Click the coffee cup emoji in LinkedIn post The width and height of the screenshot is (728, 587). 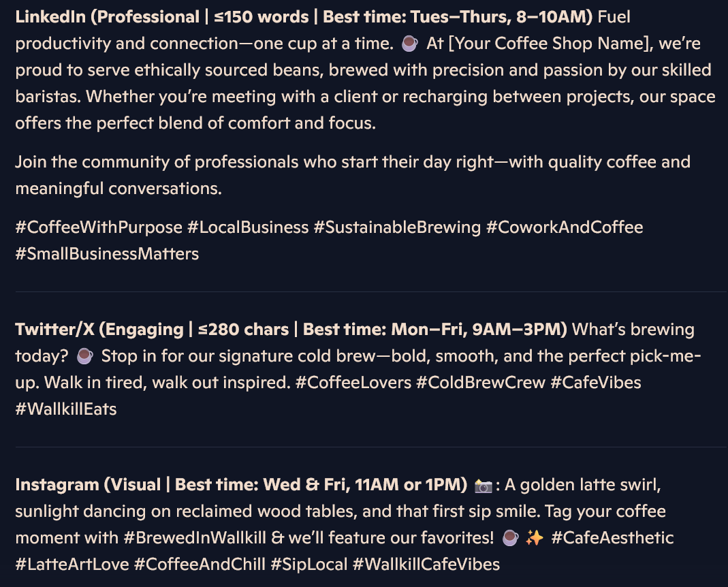[x=409, y=44]
